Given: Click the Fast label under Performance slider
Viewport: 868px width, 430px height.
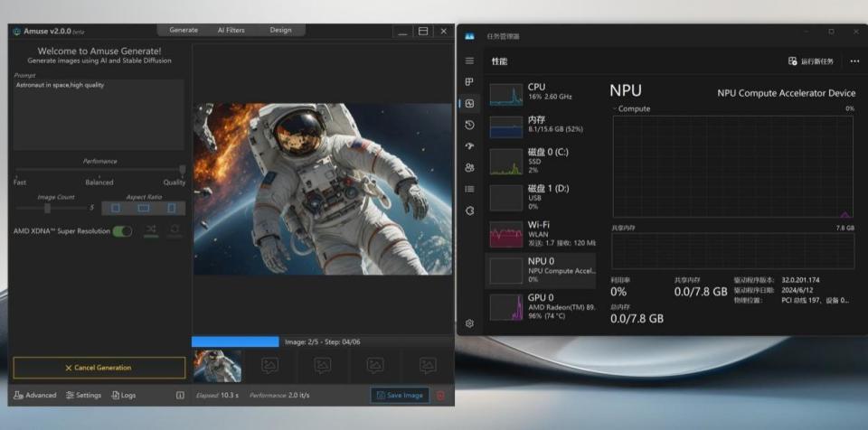Looking at the screenshot, I should pyautogui.click(x=19, y=182).
